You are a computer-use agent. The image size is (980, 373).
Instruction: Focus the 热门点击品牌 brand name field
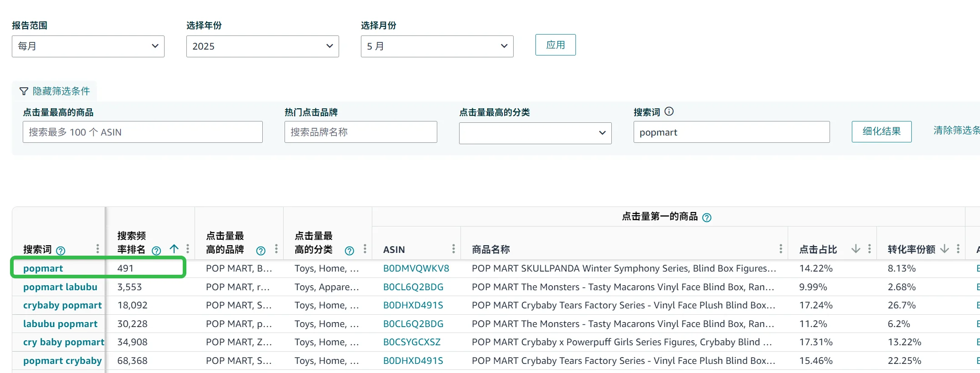pyautogui.click(x=361, y=132)
